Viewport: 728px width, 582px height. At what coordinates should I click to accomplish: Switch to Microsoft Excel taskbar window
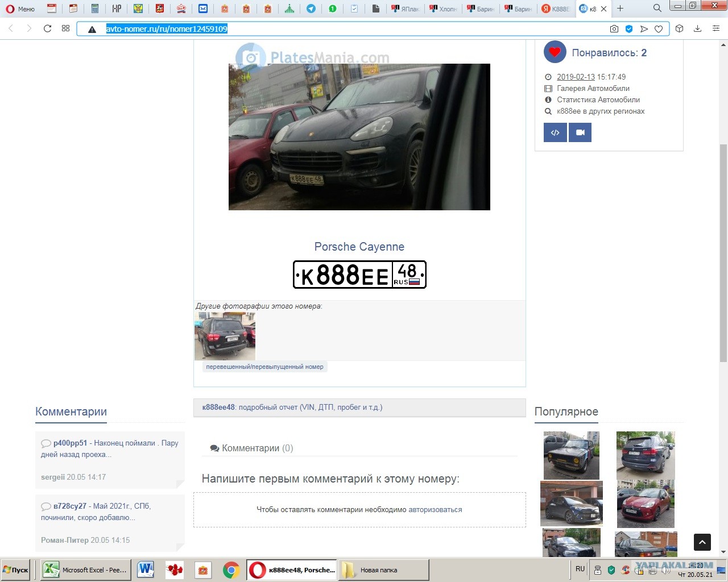(85, 569)
